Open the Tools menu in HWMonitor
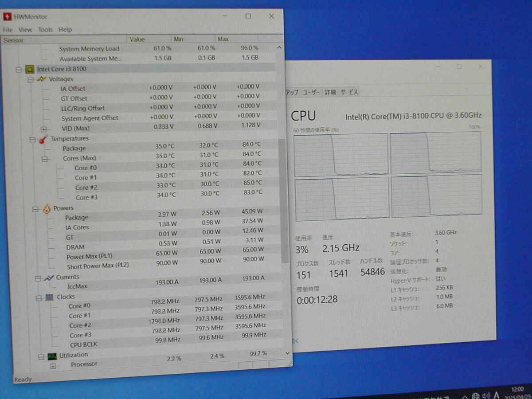 [45, 30]
